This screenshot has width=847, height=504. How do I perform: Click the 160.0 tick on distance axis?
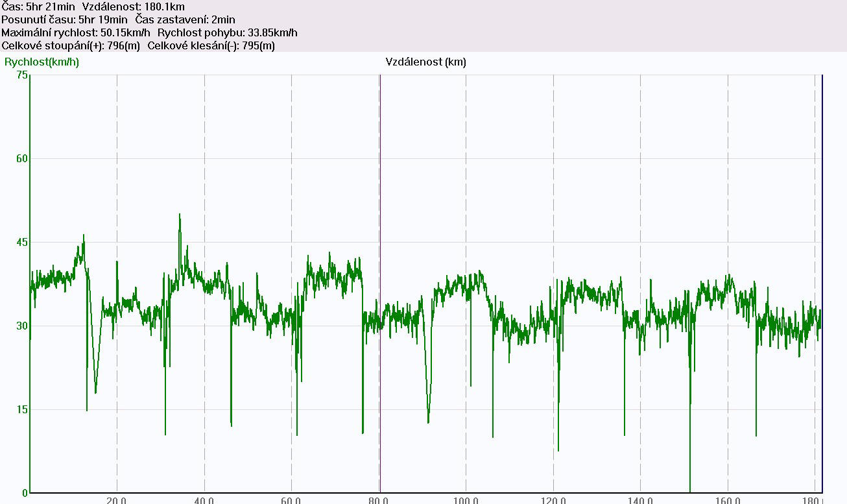(727, 500)
